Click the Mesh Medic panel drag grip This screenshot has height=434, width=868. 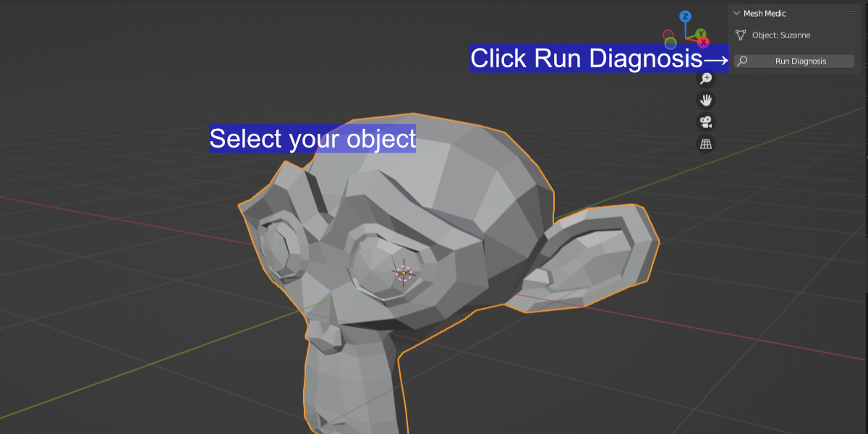(851, 13)
